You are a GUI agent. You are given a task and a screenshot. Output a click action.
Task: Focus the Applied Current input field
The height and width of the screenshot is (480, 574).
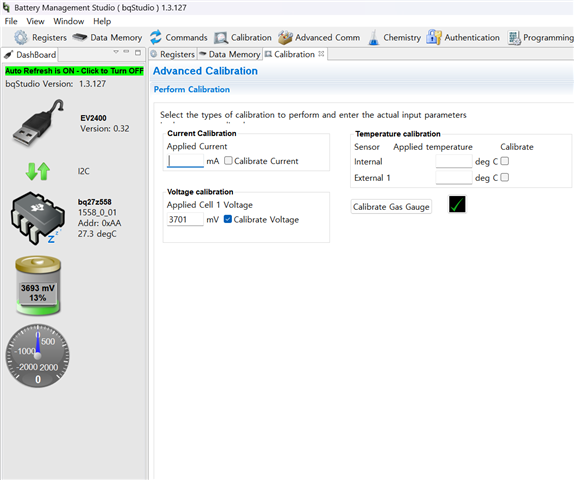point(185,161)
